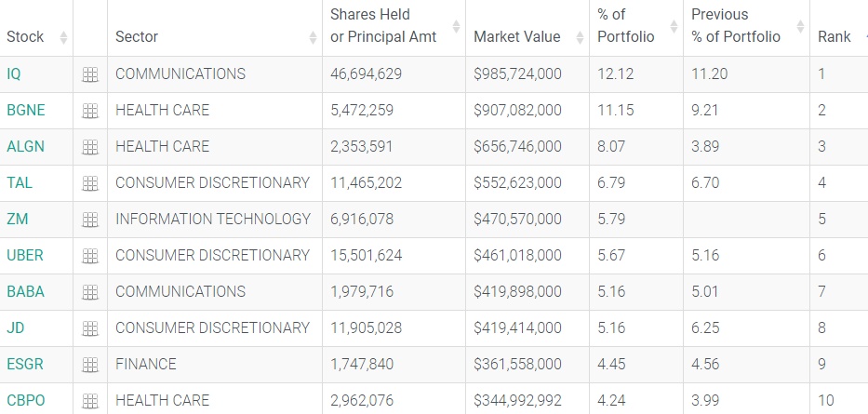Click the grid icon next to CBPO
868x414 pixels.
coord(90,401)
